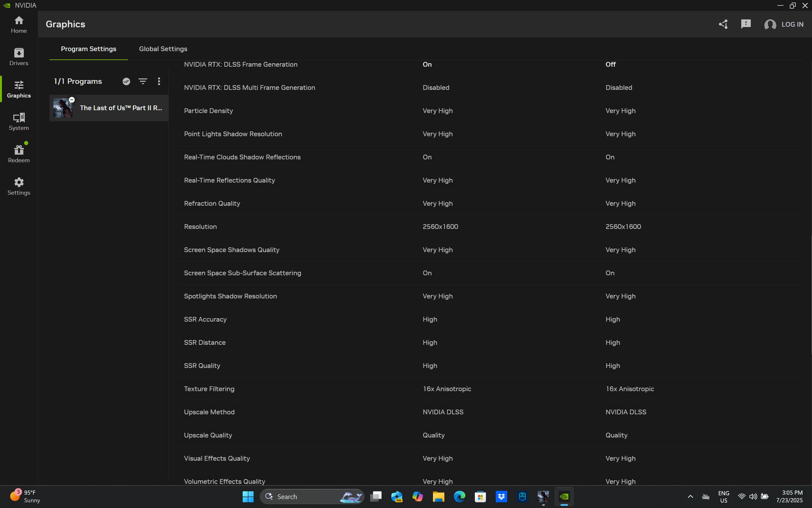Select The Last of Us Part II program
The height and width of the screenshot is (508, 812).
[109, 108]
